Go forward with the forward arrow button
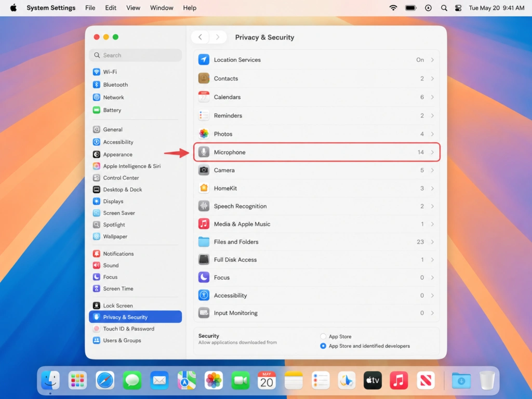Image resolution: width=532 pixels, height=399 pixels. tap(218, 37)
